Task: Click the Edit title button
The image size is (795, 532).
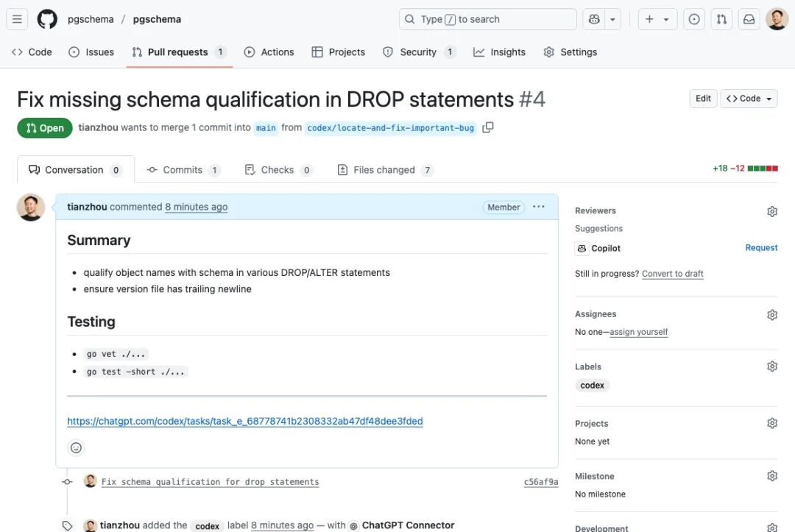Action: point(703,99)
